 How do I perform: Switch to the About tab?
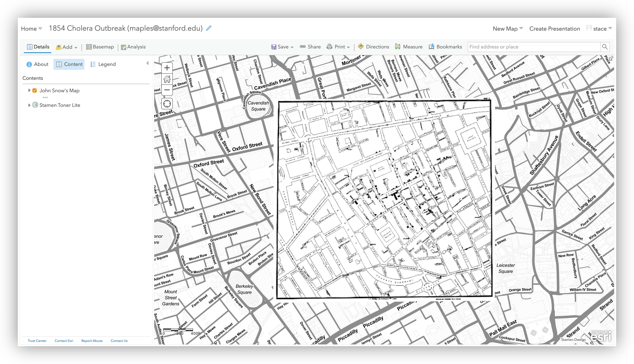(x=37, y=64)
